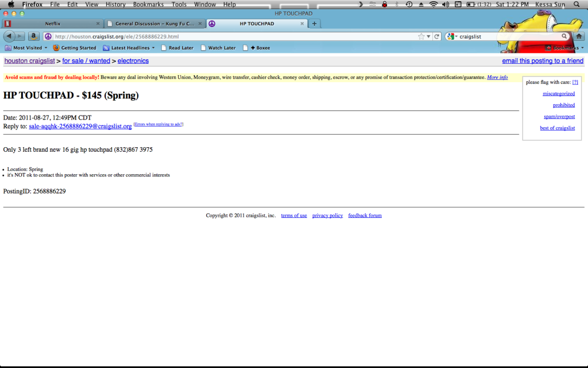The height and width of the screenshot is (368, 588).
Task: Close the General Discussion tab
Action: coord(200,24)
